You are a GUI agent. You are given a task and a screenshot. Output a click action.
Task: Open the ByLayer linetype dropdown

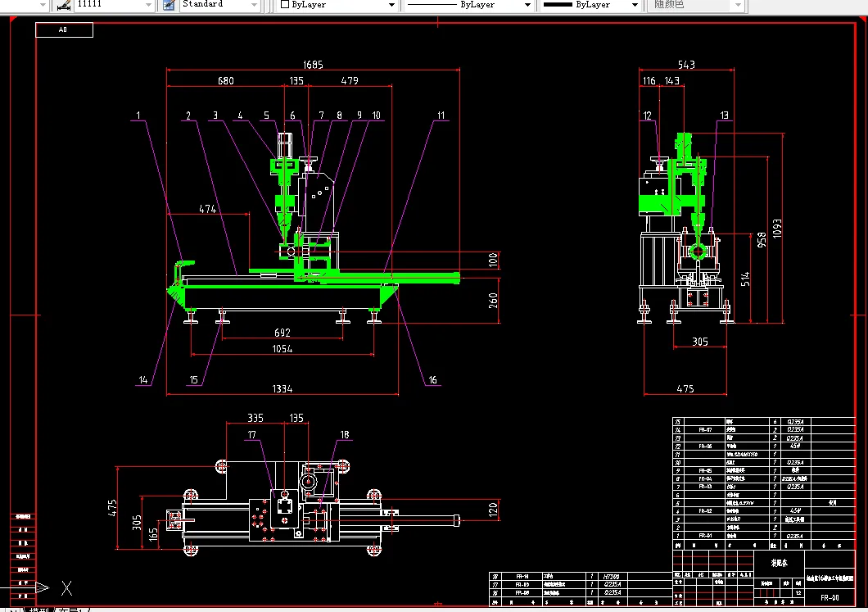tap(527, 5)
